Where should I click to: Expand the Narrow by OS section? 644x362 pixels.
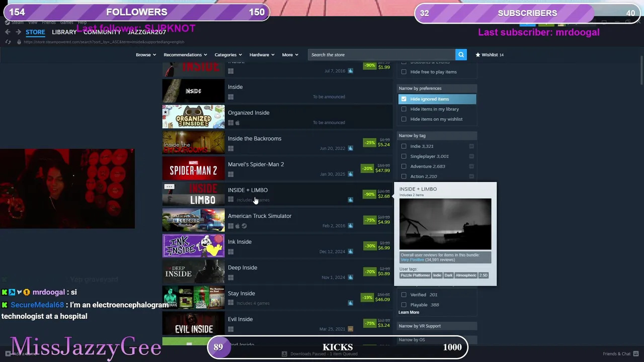coord(436,340)
